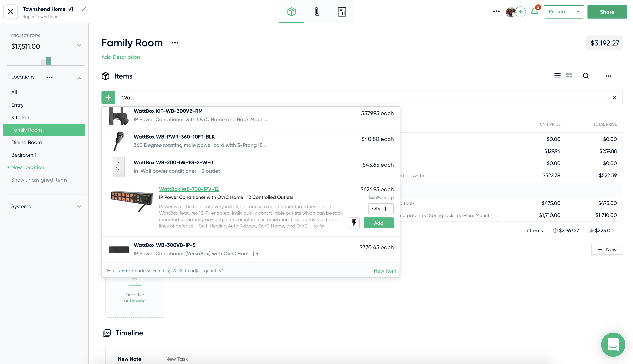The image size is (633, 364).
Task: Expand the Systems section
Action: coord(79,207)
